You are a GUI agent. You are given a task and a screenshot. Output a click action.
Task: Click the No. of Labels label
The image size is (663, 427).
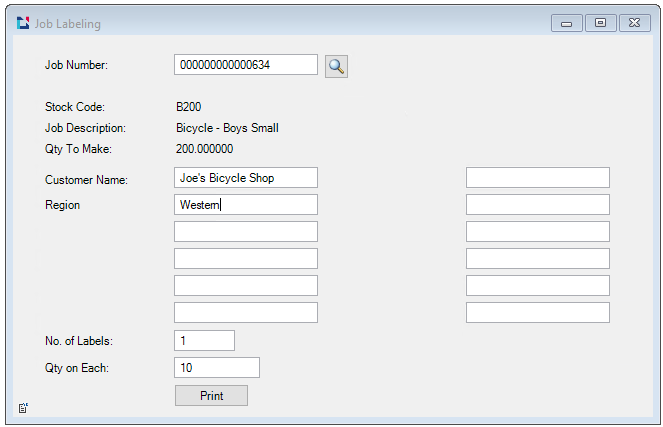pyautogui.click(x=79, y=341)
